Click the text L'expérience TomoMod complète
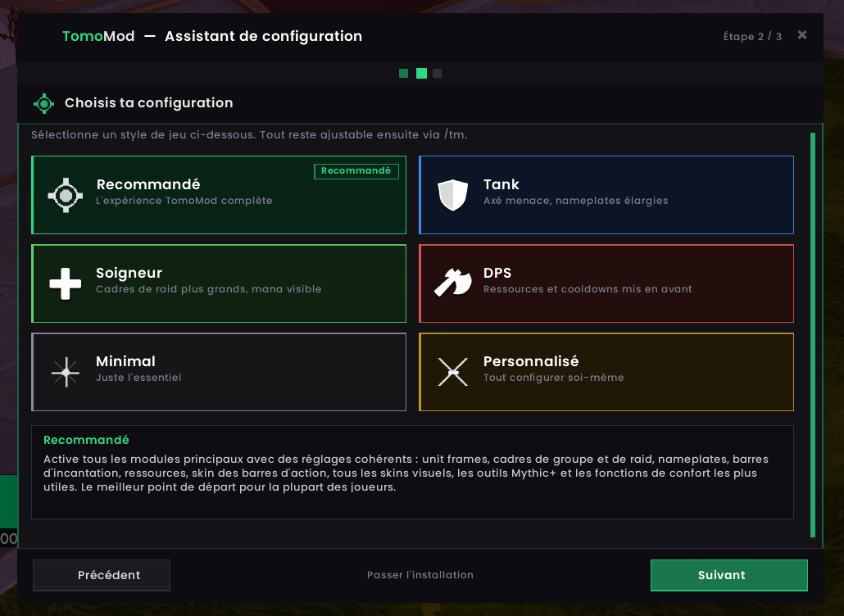The image size is (844, 616). [x=184, y=201]
